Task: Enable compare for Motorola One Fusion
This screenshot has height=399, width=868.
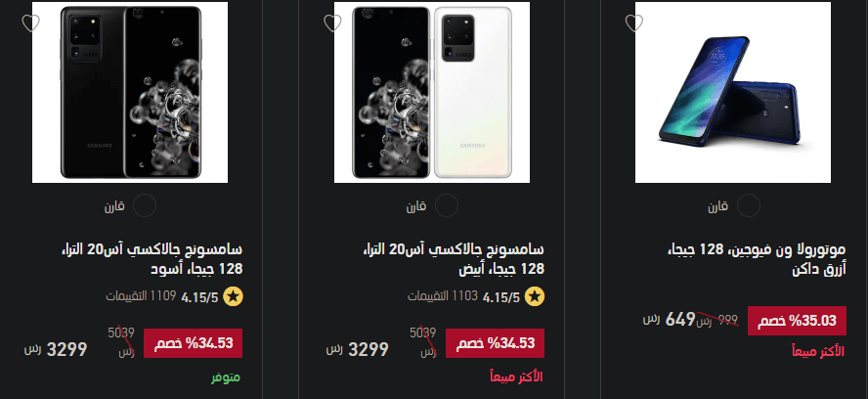Action: tap(748, 206)
